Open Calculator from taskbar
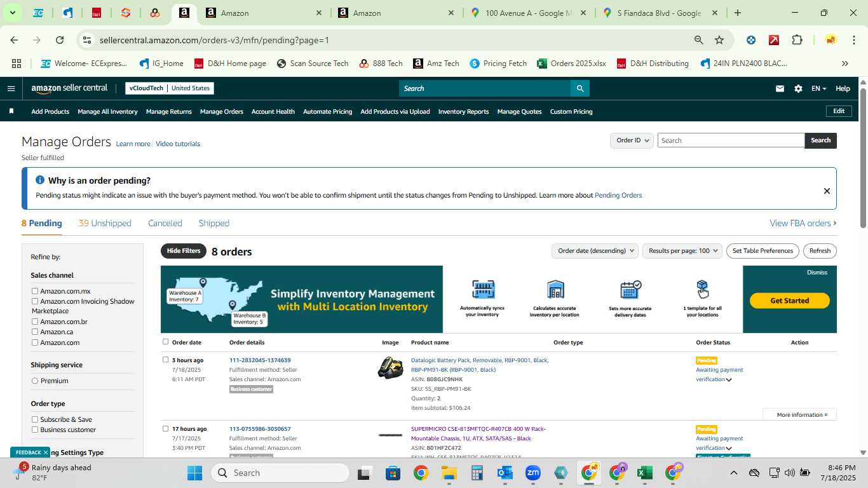Viewport: 868px width, 488px height. [477, 473]
